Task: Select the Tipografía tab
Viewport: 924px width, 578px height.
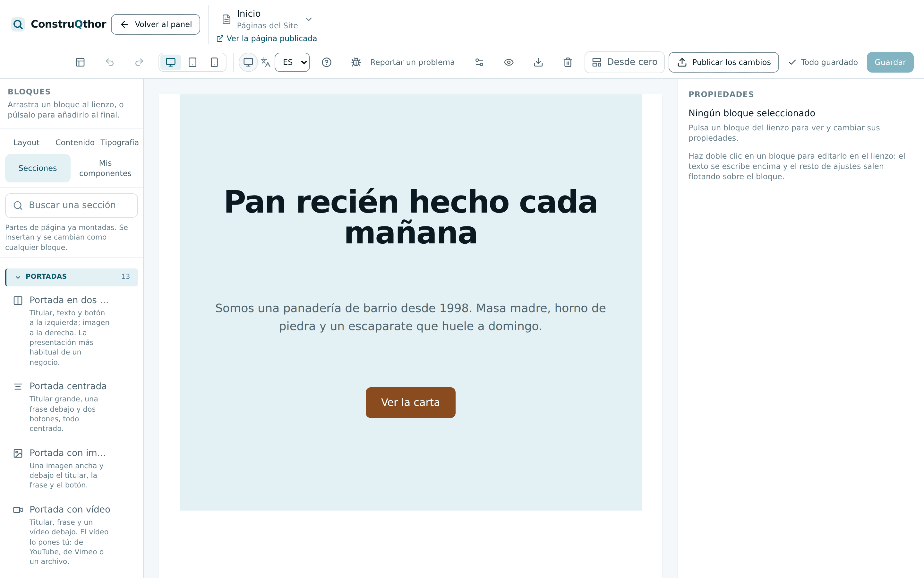Action: pos(119,143)
